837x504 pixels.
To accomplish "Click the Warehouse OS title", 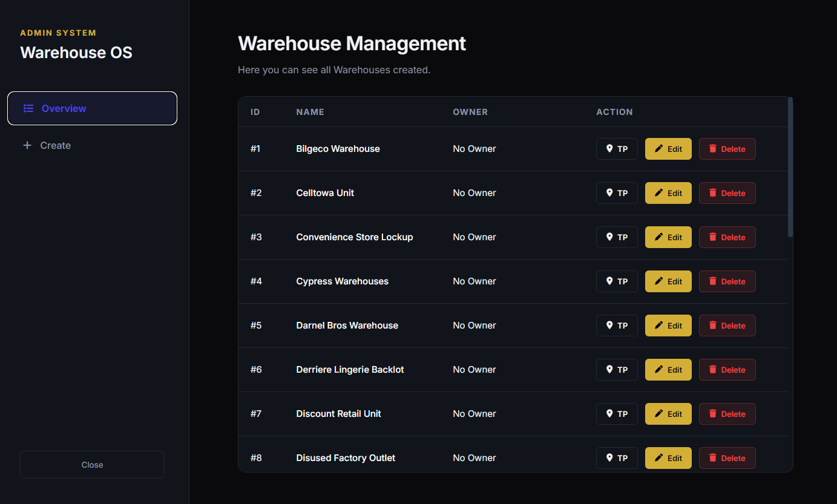I will [76, 53].
